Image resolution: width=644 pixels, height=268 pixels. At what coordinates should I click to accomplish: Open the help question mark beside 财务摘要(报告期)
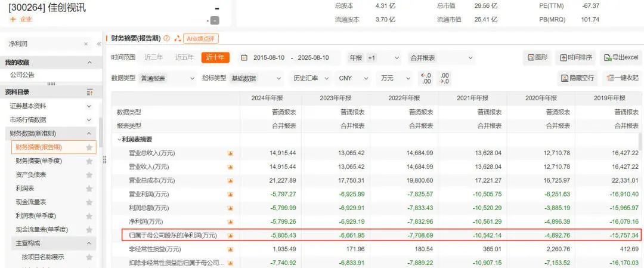point(166,38)
